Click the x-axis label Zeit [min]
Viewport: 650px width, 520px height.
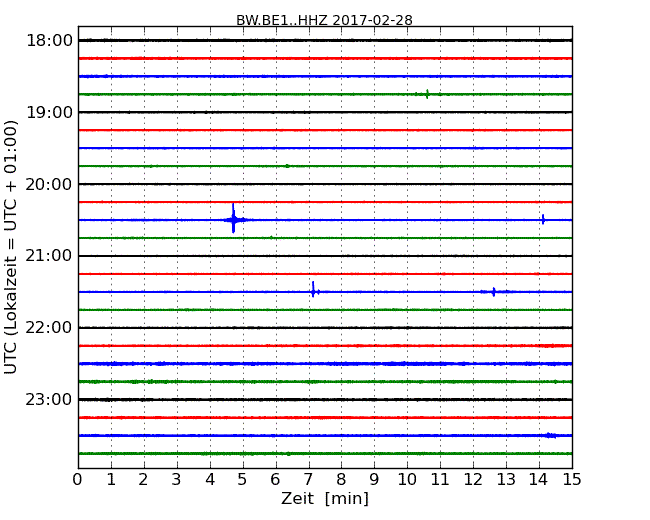tap(325, 498)
